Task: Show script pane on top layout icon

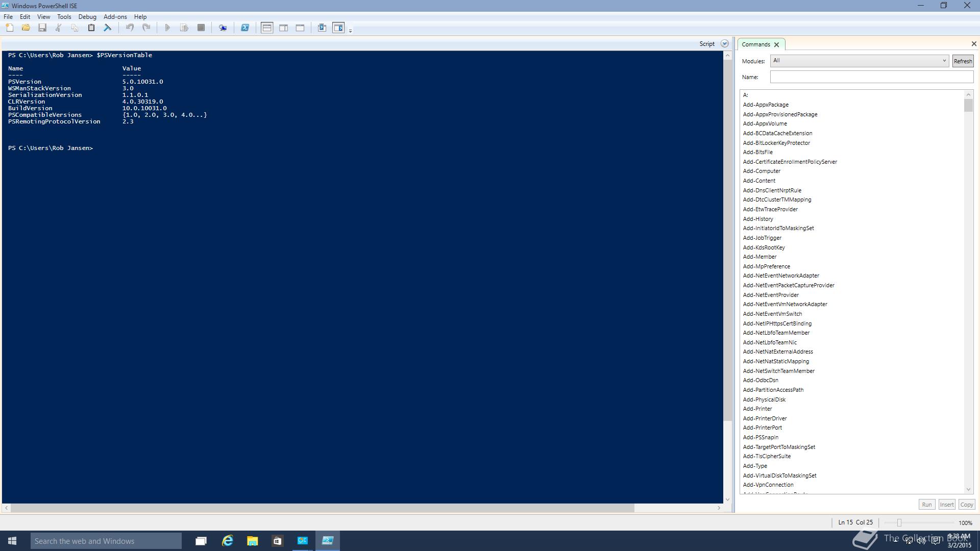Action: click(x=267, y=28)
